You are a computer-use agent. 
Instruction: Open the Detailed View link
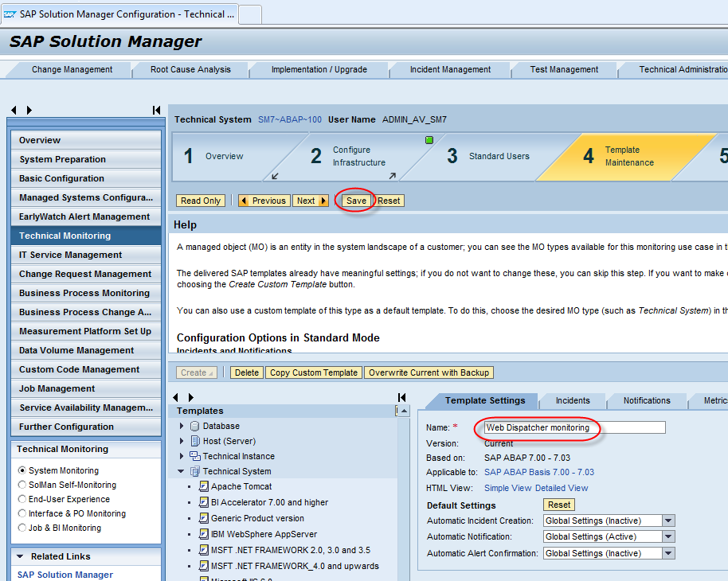pyautogui.click(x=562, y=488)
